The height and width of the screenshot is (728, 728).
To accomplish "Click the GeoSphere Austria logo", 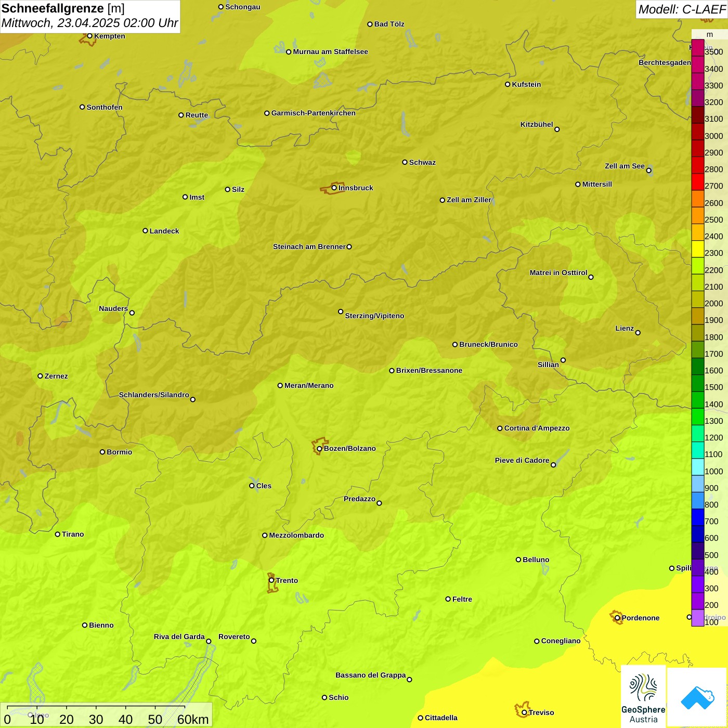I will pos(643,697).
